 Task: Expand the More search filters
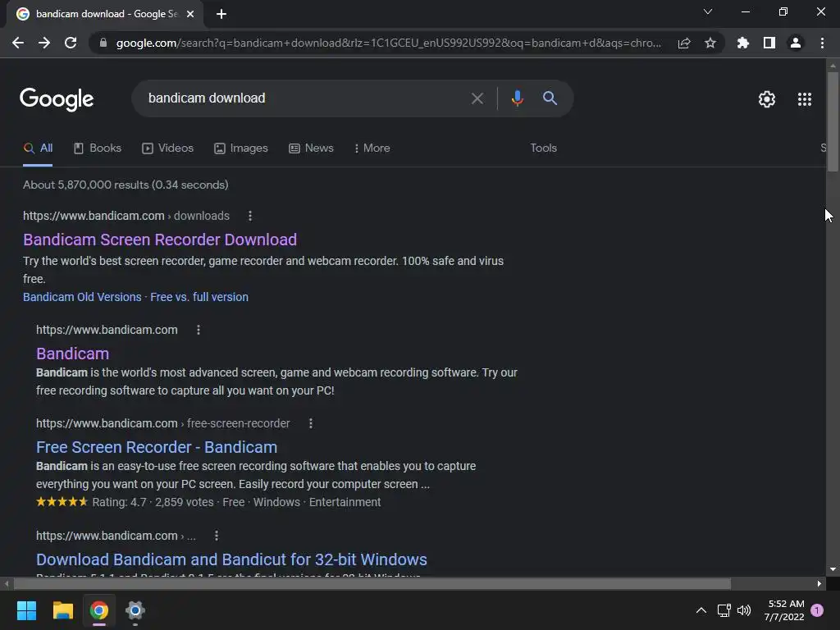(372, 148)
